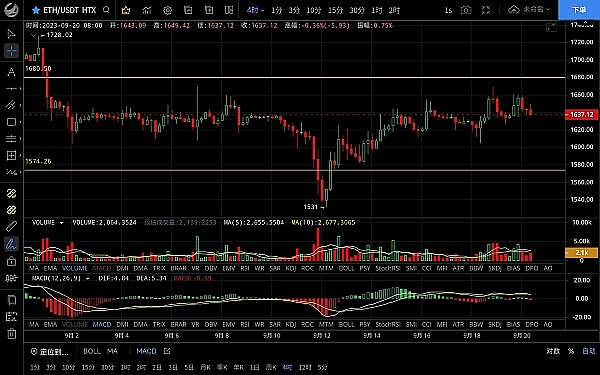The height and width of the screenshot is (375, 600).
Task: Take a chart screenshot with camera icon
Action: tap(466, 10)
